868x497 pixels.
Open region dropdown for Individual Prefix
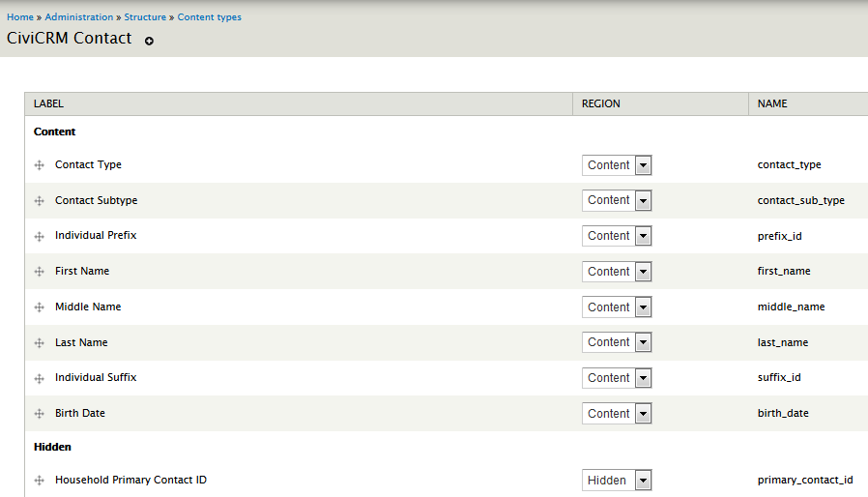[617, 236]
